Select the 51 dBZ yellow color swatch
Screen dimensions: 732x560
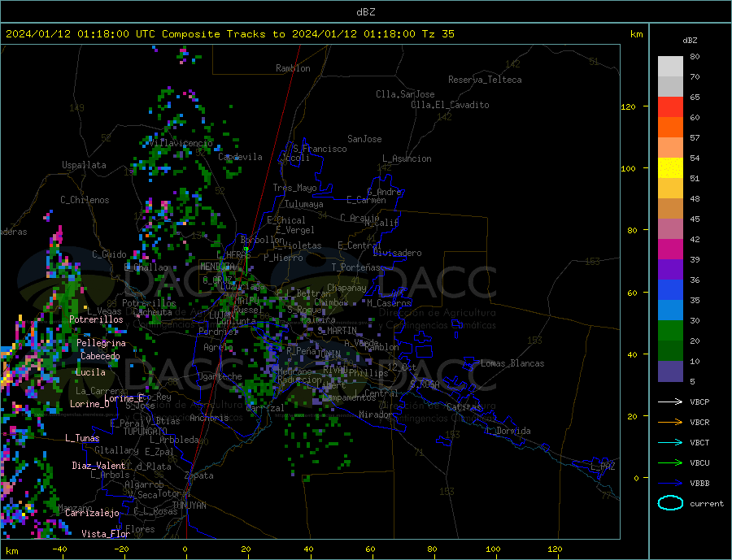point(670,168)
